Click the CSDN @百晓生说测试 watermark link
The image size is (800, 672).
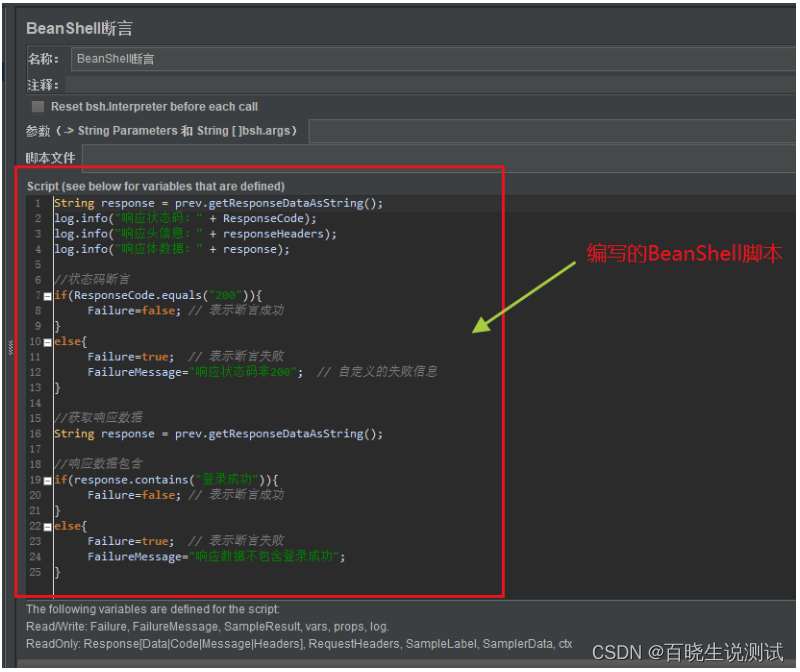click(688, 652)
